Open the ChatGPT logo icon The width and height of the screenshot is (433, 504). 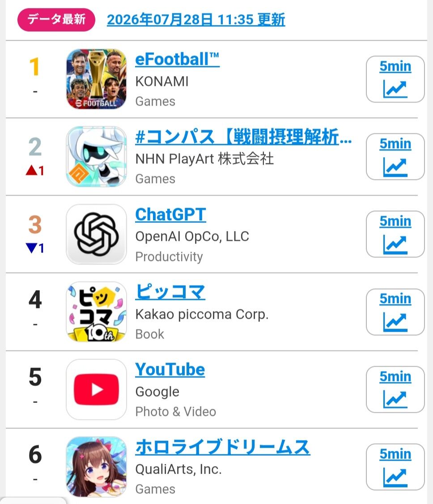pos(96,235)
